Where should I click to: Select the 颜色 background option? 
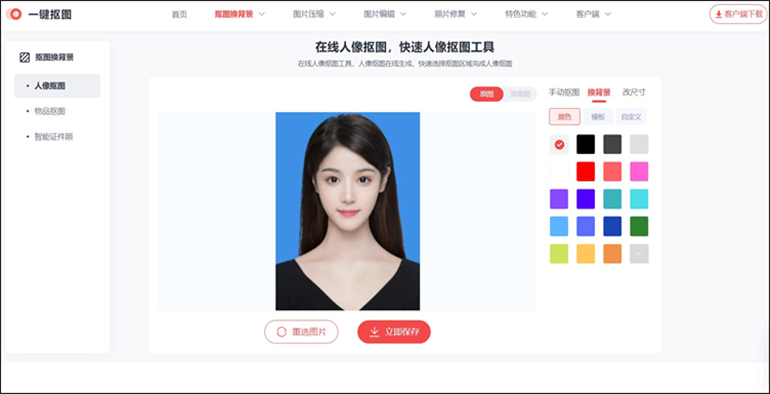click(x=565, y=117)
